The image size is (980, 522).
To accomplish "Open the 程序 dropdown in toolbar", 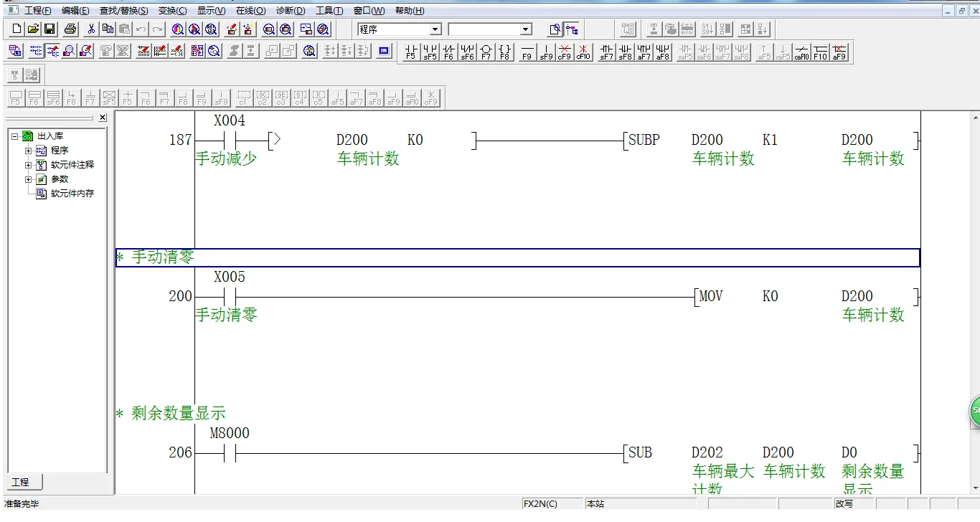I will pyautogui.click(x=435, y=29).
